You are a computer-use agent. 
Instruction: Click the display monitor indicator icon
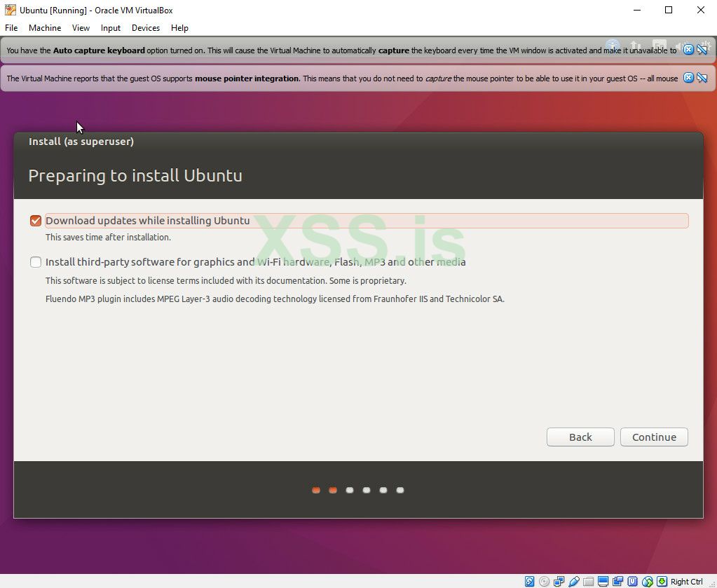click(603, 581)
